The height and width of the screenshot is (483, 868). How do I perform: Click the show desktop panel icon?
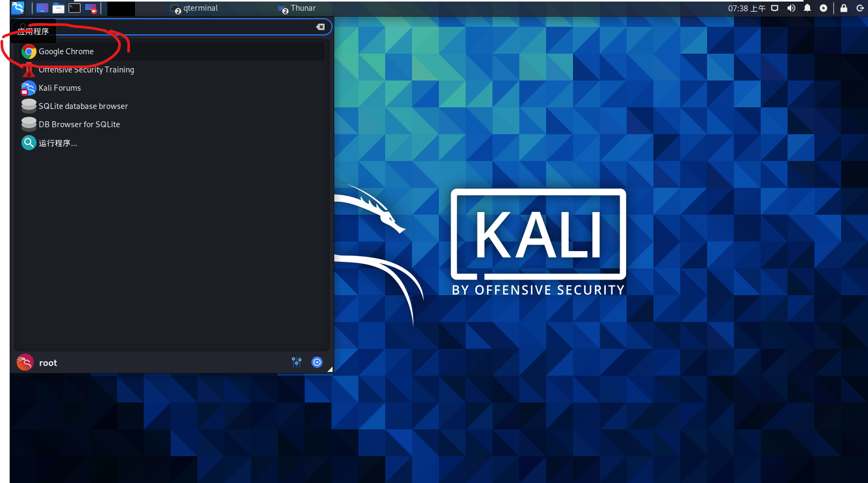coord(42,8)
